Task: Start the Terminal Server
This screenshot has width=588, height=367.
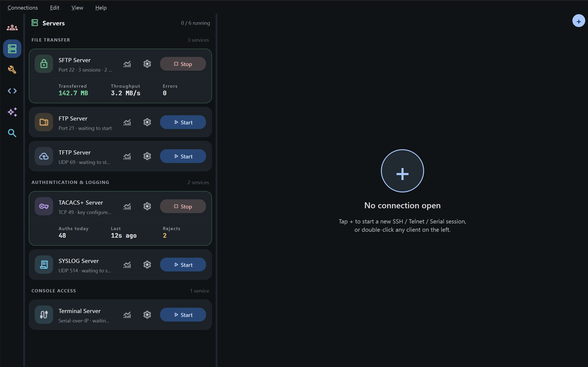Action: (x=183, y=315)
